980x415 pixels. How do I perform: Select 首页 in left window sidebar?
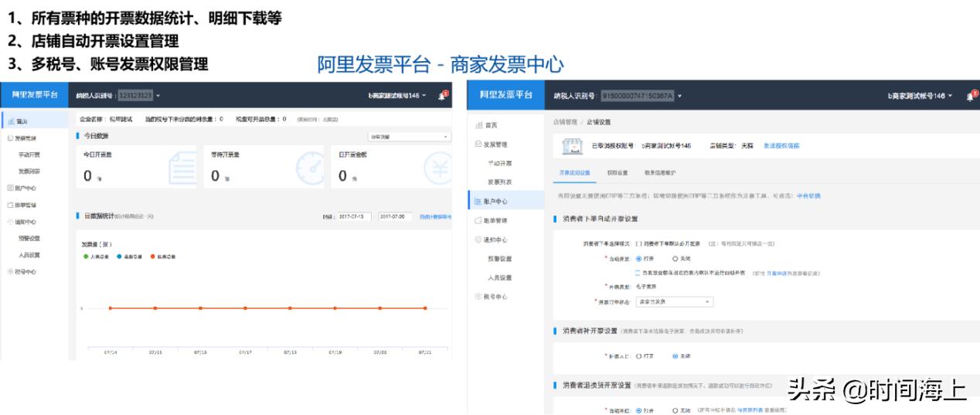34,121
